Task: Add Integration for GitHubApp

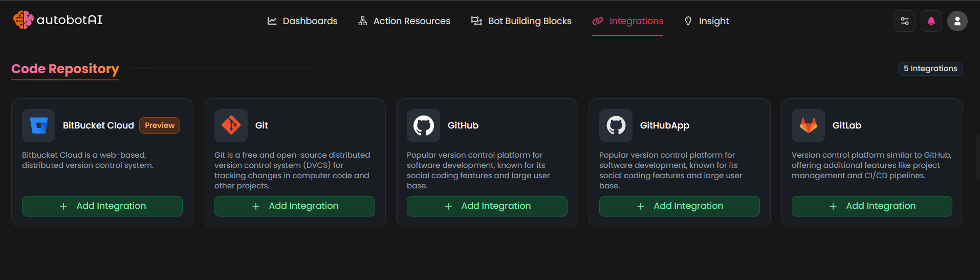Action: (680, 206)
